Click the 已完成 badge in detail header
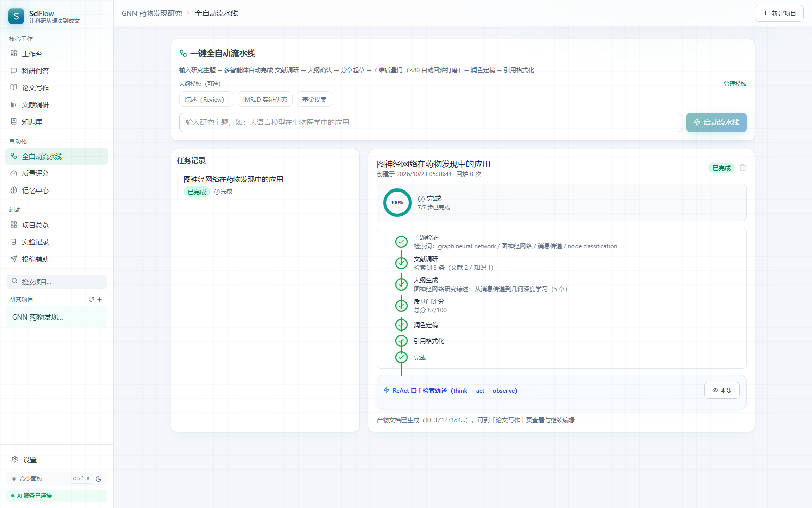 tap(721, 168)
